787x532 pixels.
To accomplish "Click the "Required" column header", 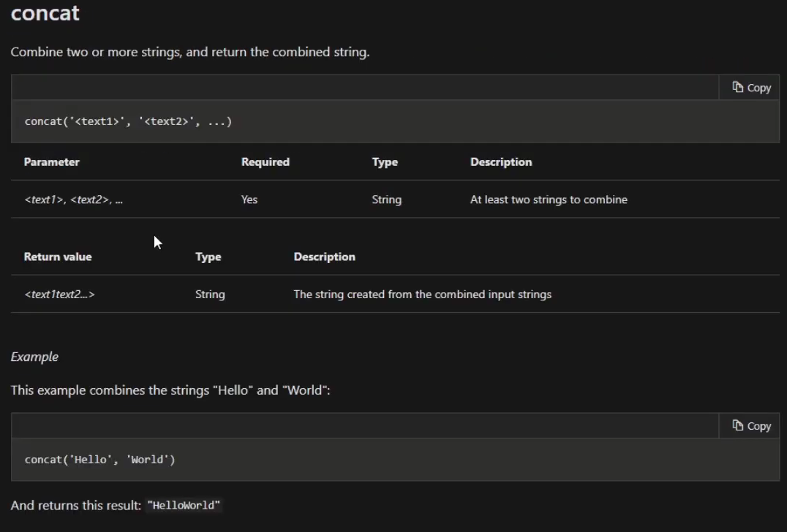I will (266, 162).
